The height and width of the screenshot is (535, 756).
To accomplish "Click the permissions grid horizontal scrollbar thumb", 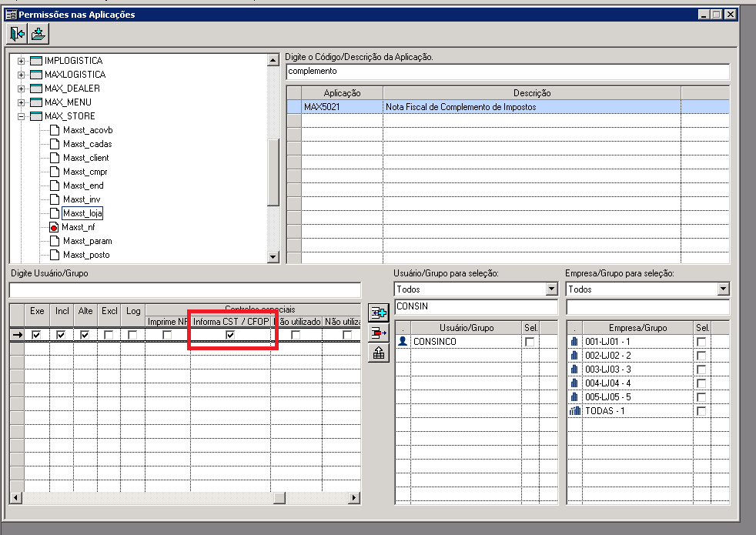I will [279, 497].
